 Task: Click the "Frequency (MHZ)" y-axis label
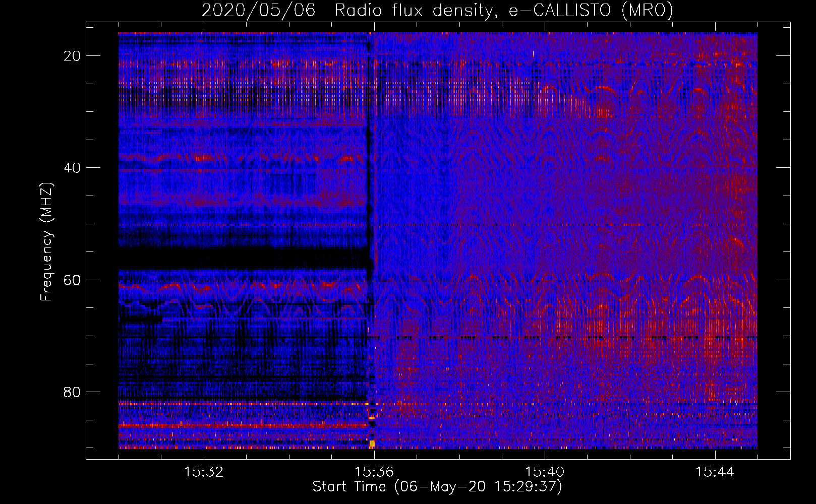46,242
